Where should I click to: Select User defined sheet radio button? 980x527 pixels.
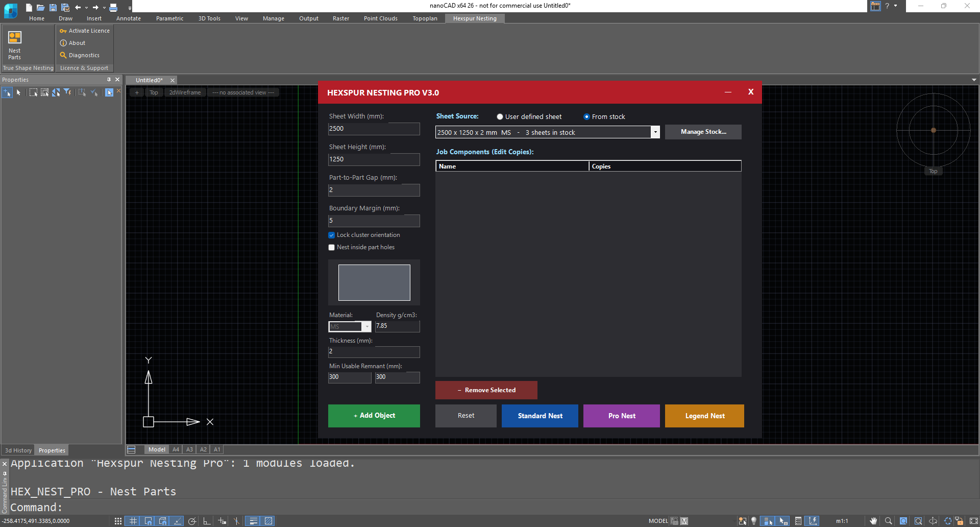click(x=500, y=117)
